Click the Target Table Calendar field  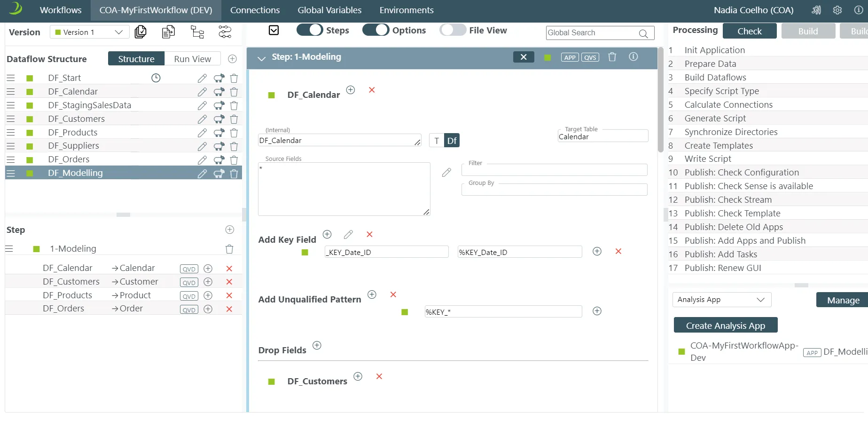(602, 136)
